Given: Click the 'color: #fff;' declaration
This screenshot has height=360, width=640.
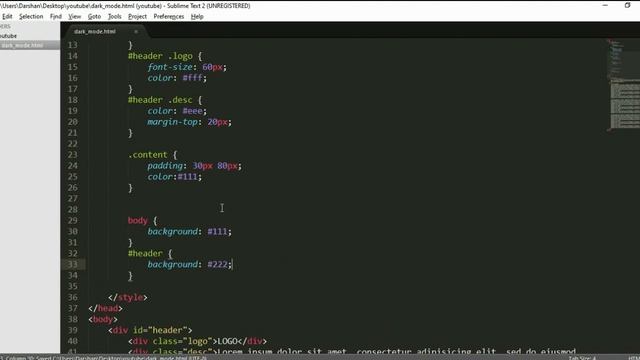Looking at the screenshot, I should point(177,78).
